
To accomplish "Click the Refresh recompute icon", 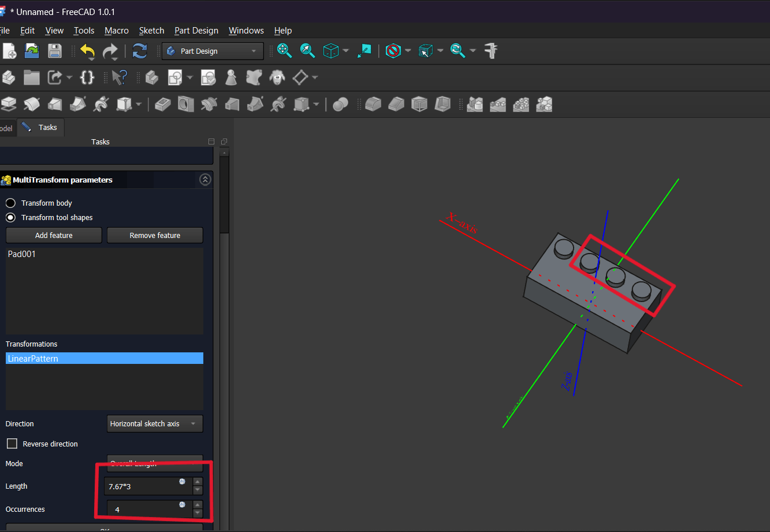I will (139, 51).
